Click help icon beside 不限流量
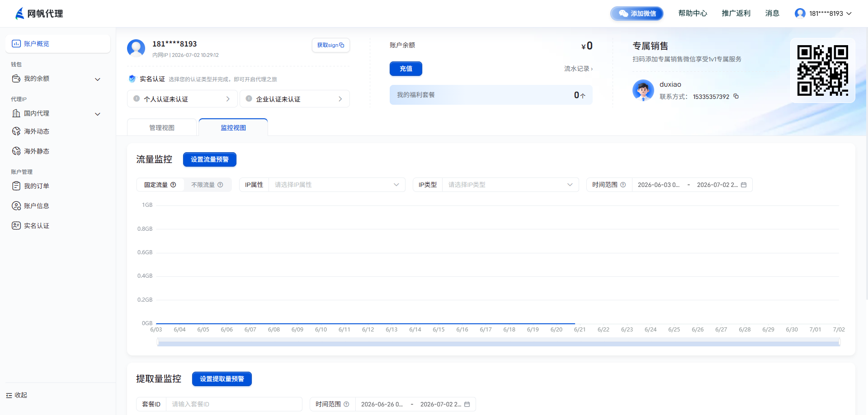 pyautogui.click(x=220, y=185)
